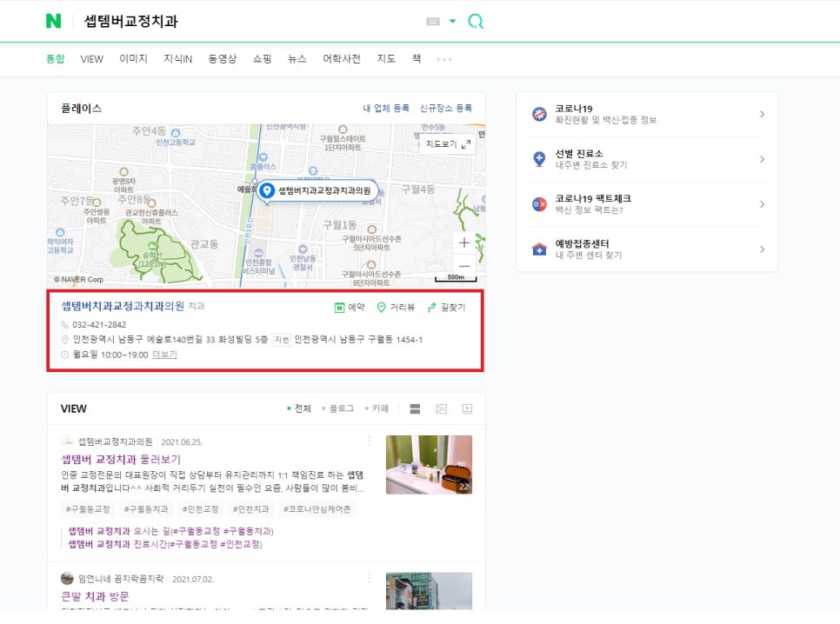Click the 코로나19 팩트체크 OX icon

tap(539, 204)
